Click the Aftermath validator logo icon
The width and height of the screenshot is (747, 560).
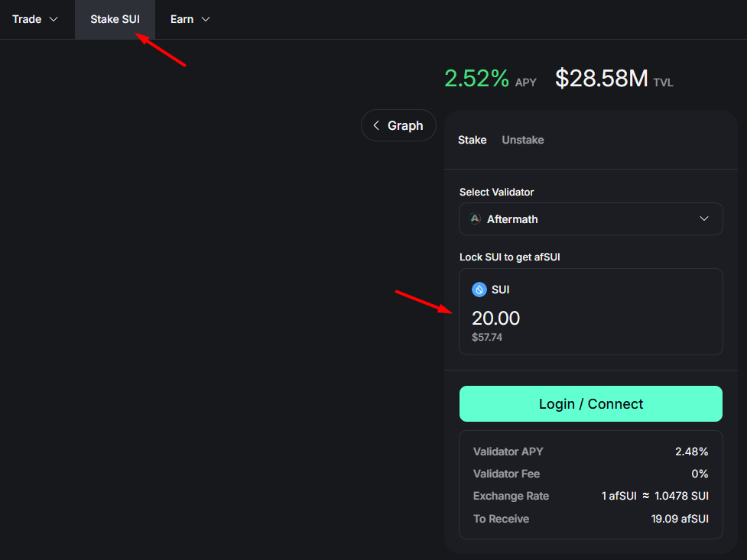(475, 219)
